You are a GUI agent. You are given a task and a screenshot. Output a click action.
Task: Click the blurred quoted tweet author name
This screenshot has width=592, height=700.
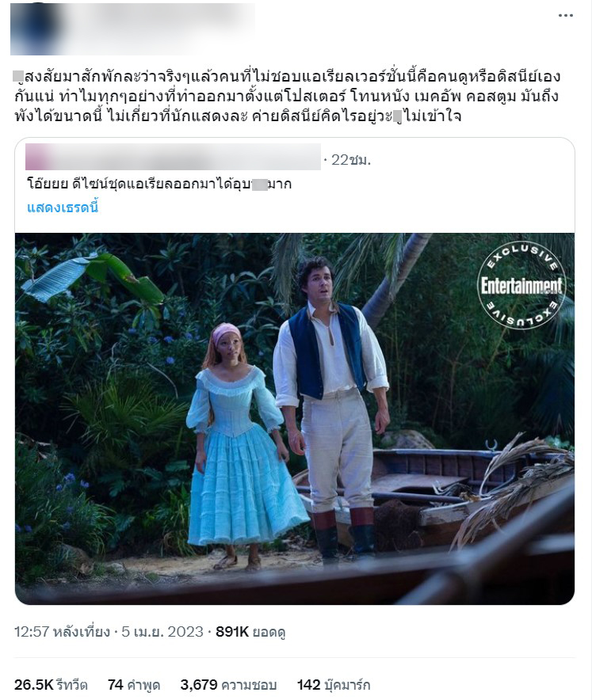point(173,157)
